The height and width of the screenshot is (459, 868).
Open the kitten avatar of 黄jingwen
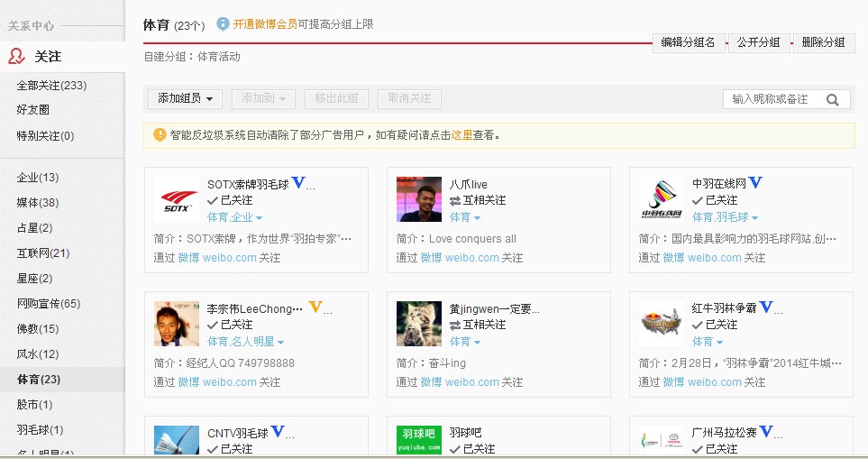click(419, 324)
